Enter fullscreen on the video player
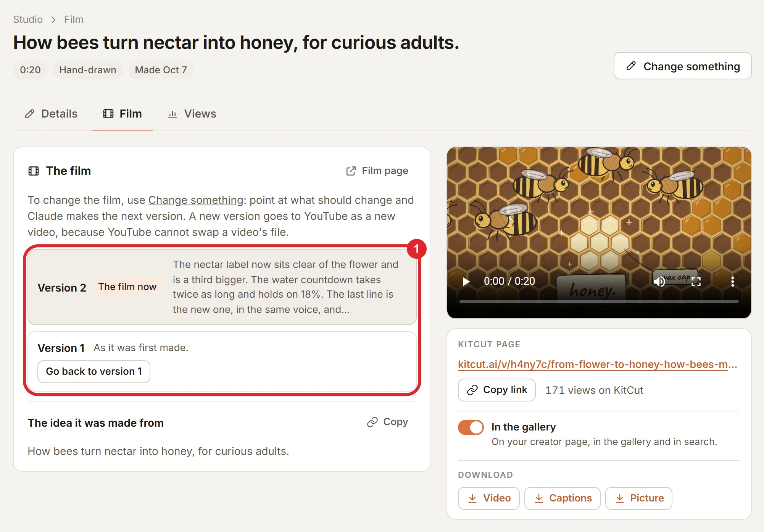 pos(696,282)
